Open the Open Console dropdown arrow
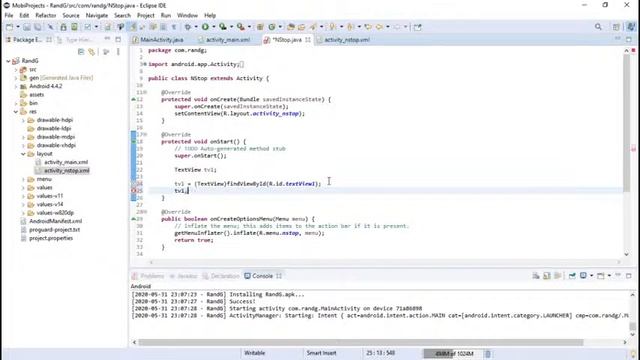Viewport: 640px width, 360px height. [x=609, y=276]
